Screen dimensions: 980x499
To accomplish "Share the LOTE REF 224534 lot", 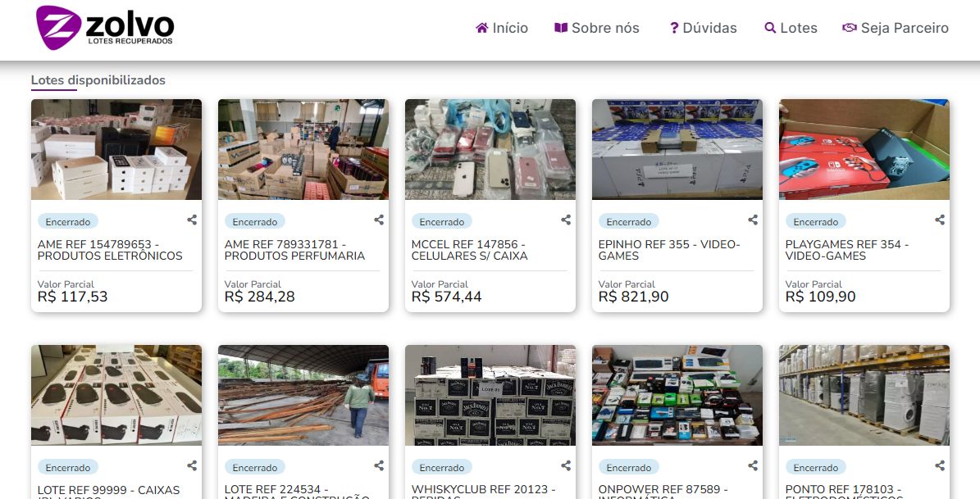I will pyautogui.click(x=379, y=466).
